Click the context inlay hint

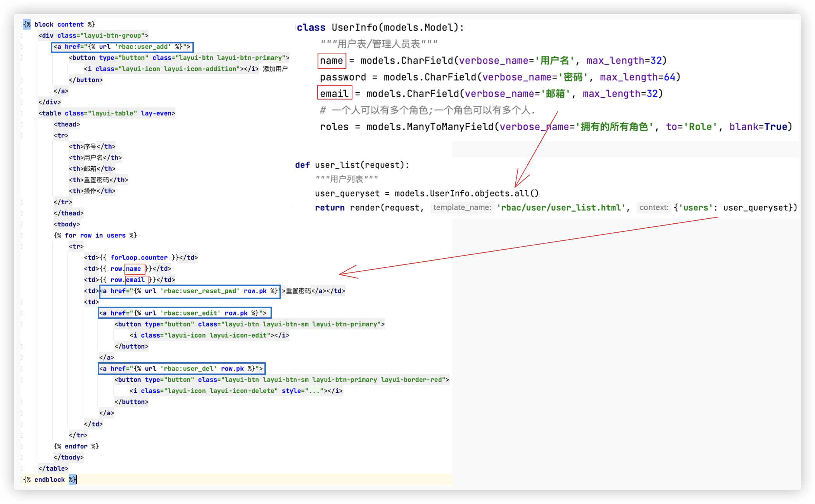click(x=654, y=207)
